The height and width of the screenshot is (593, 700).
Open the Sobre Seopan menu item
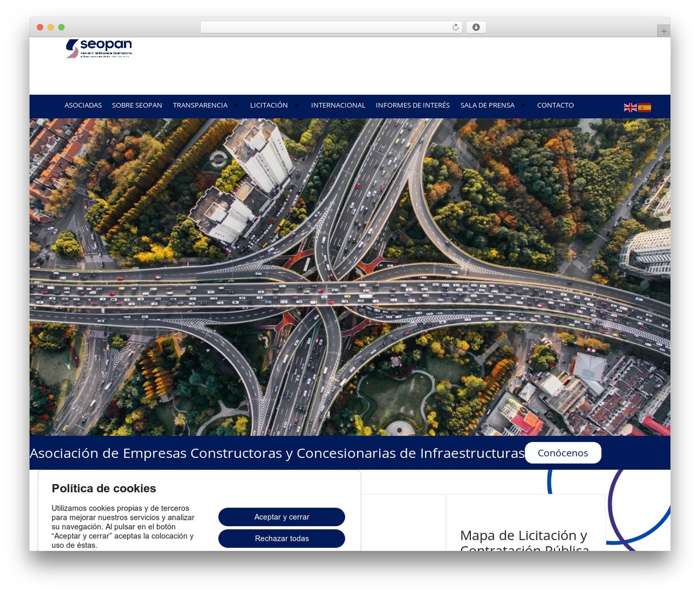137,106
